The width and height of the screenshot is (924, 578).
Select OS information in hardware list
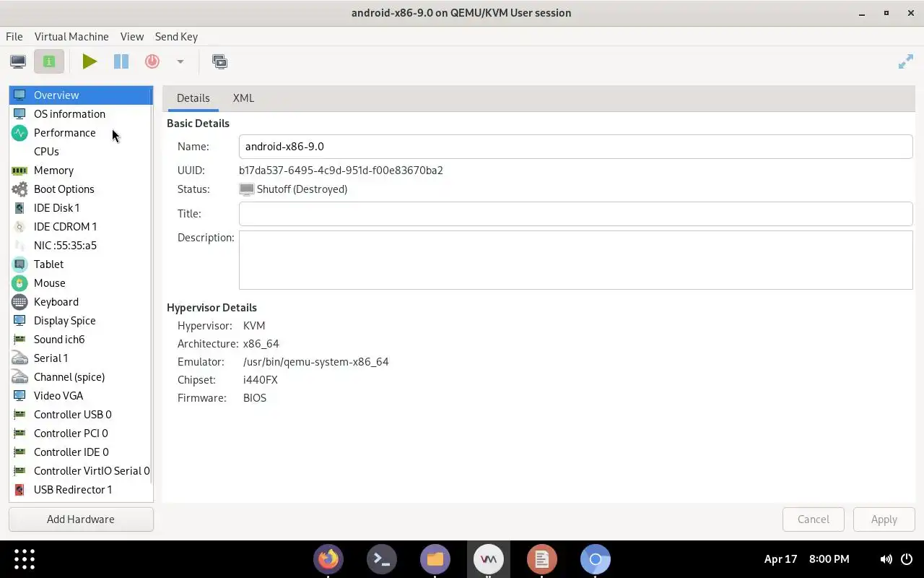tap(80, 113)
